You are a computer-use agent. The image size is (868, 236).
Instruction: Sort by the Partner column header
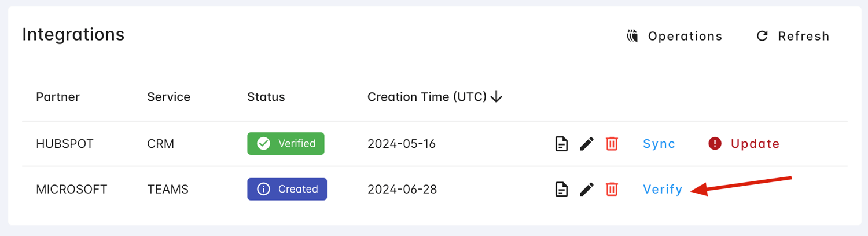[58, 97]
